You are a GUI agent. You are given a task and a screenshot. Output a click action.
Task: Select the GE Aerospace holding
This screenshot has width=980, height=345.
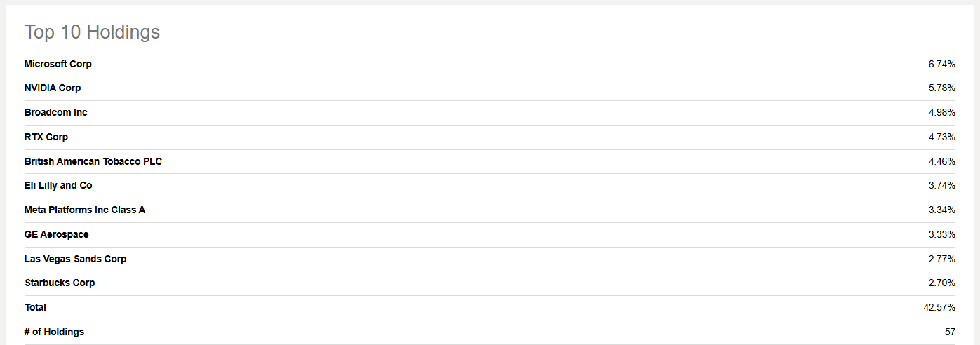[x=56, y=234]
